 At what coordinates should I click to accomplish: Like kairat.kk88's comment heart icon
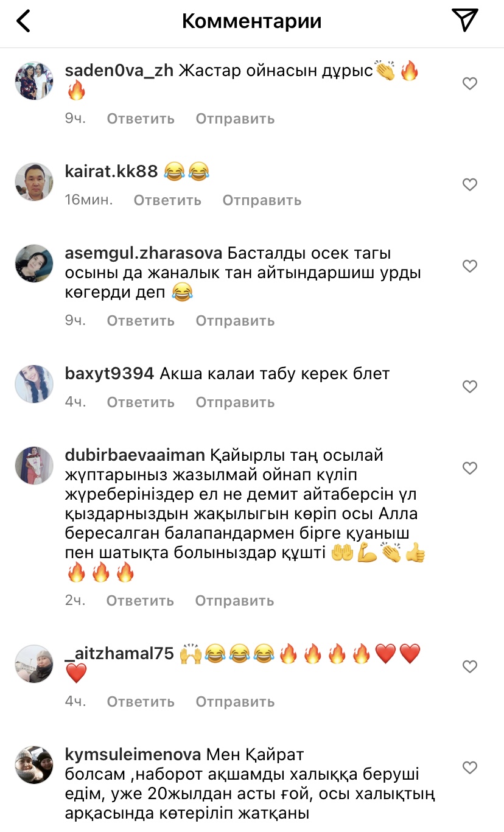pos(470,184)
